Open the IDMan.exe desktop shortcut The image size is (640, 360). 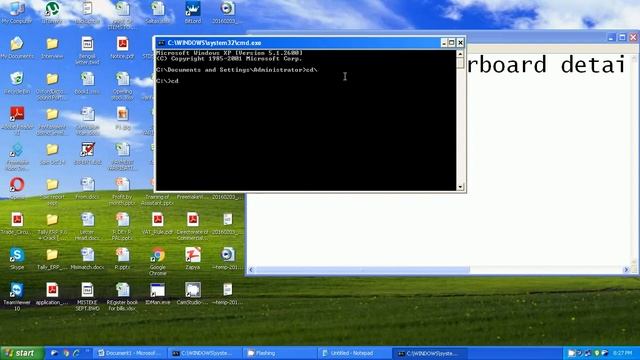point(158,294)
